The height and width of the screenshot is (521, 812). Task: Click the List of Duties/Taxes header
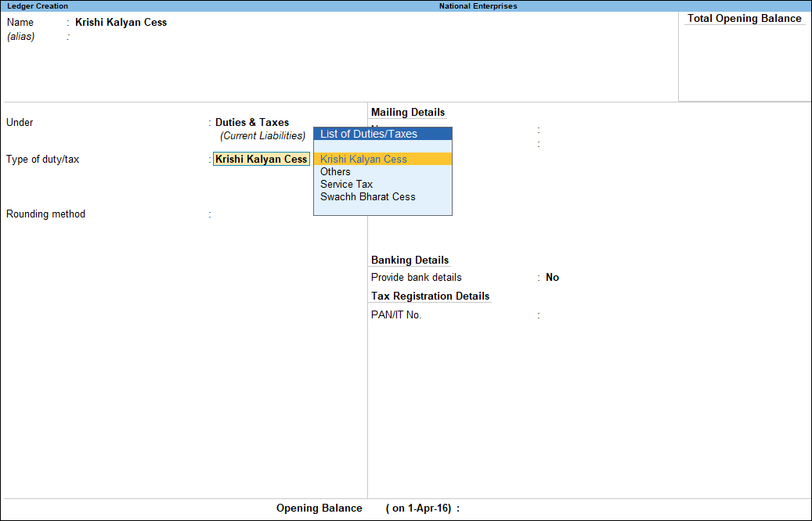[383, 134]
